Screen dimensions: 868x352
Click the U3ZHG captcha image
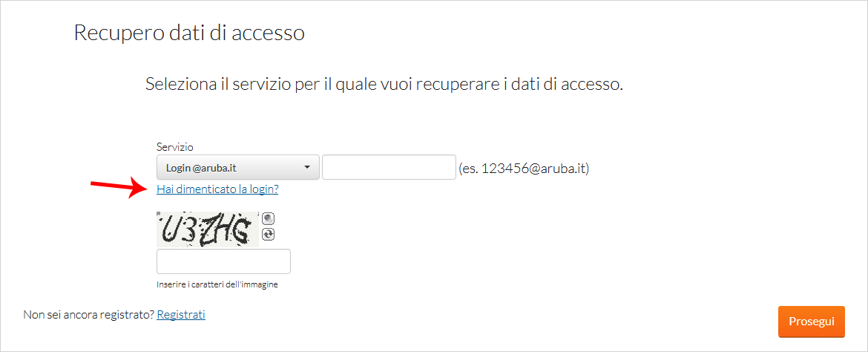pyautogui.click(x=208, y=229)
